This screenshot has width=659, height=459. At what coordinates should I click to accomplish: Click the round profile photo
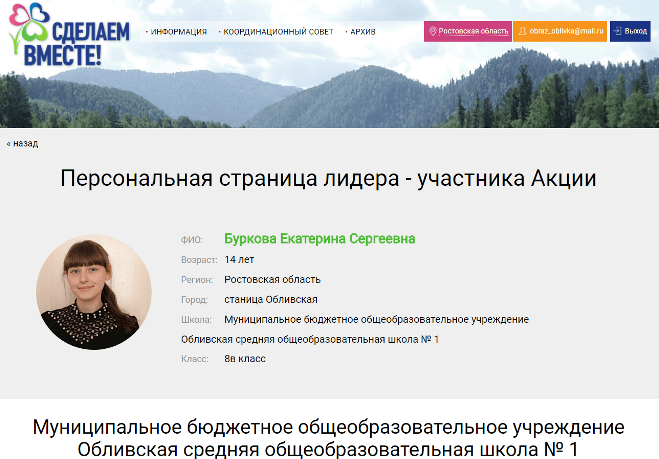tap(94, 292)
